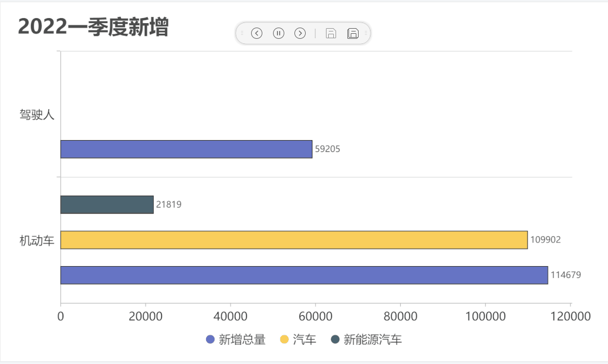Toggle the 新能源汽车 legend series

(373, 340)
